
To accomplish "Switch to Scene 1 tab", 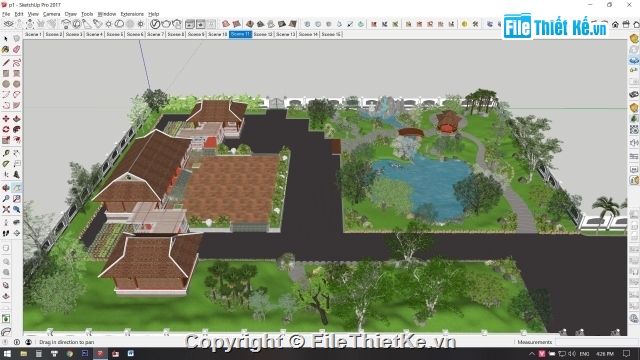I will point(33,34).
